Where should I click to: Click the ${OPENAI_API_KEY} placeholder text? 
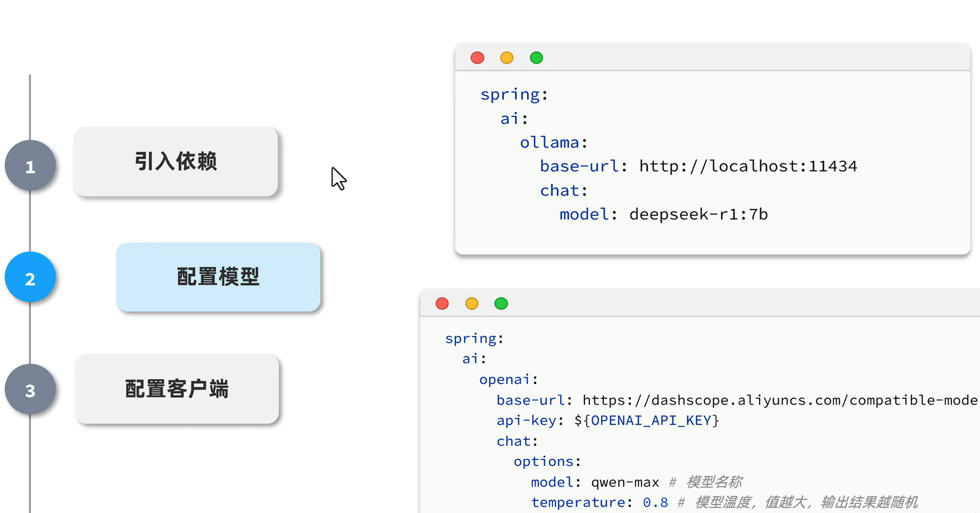(x=646, y=420)
